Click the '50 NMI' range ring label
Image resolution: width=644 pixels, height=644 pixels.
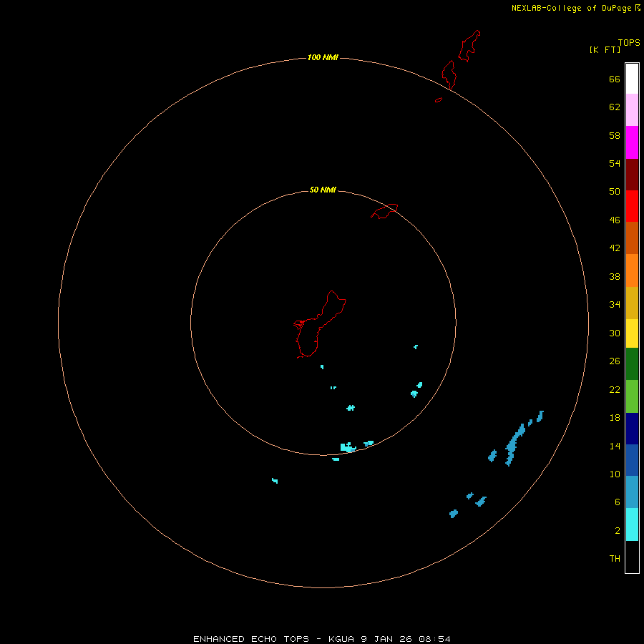(x=323, y=190)
